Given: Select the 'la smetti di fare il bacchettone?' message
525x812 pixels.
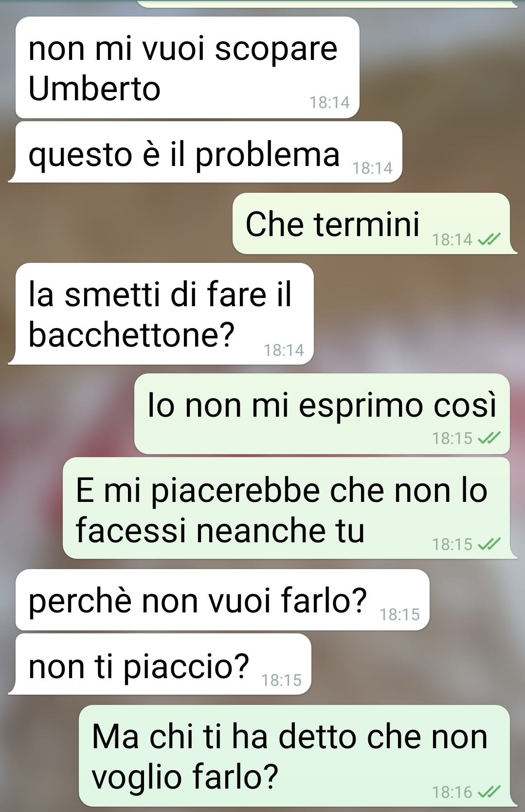Looking at the screenshot, I should coord(161,314).
